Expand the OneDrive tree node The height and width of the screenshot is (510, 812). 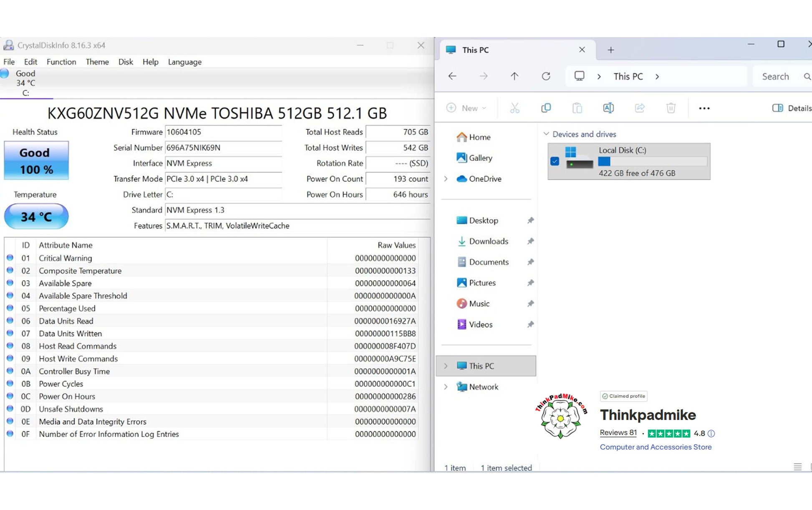click(446, 179)
